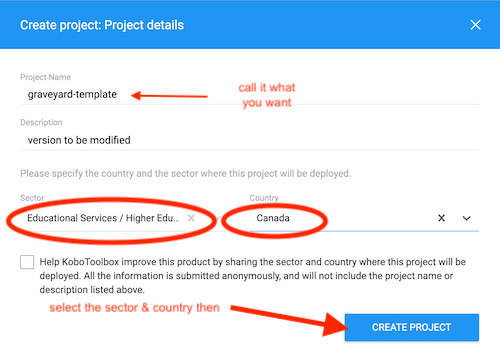Focus the Description field text
Viewport: 500px width, 362px height.
coord(249,140)
